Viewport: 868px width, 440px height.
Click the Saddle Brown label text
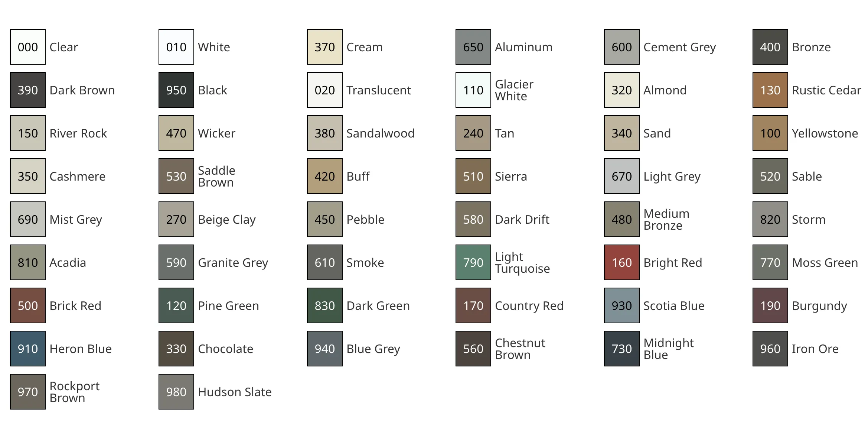216,177
